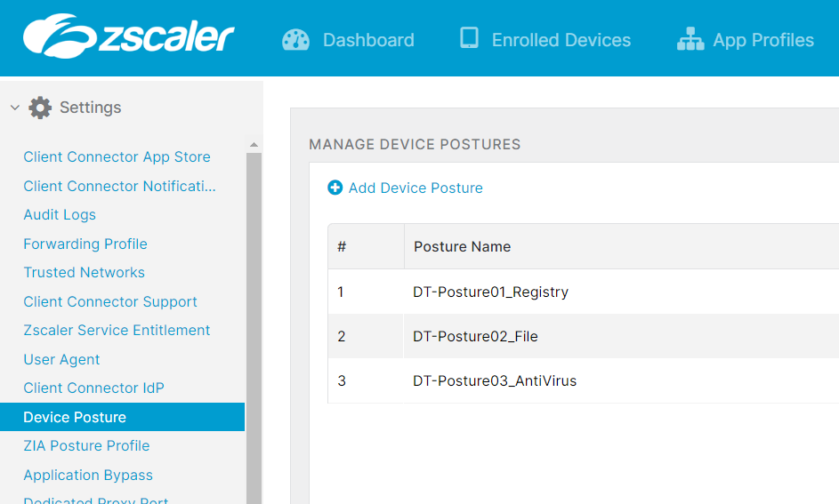
Task: Click the Enrolled Devices tablet icon
Action: [x=469, y=38]
